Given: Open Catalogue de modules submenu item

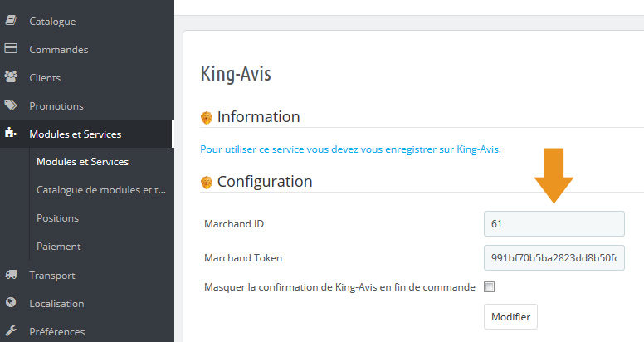Looking at the screenshot, I should pyautogui.click(x=101, y=190).
